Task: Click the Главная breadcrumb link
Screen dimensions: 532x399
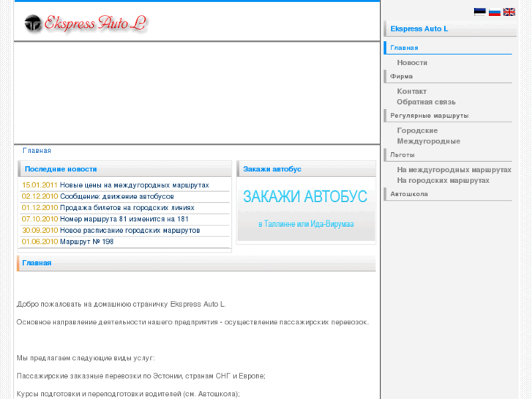Action: (37, 151)
